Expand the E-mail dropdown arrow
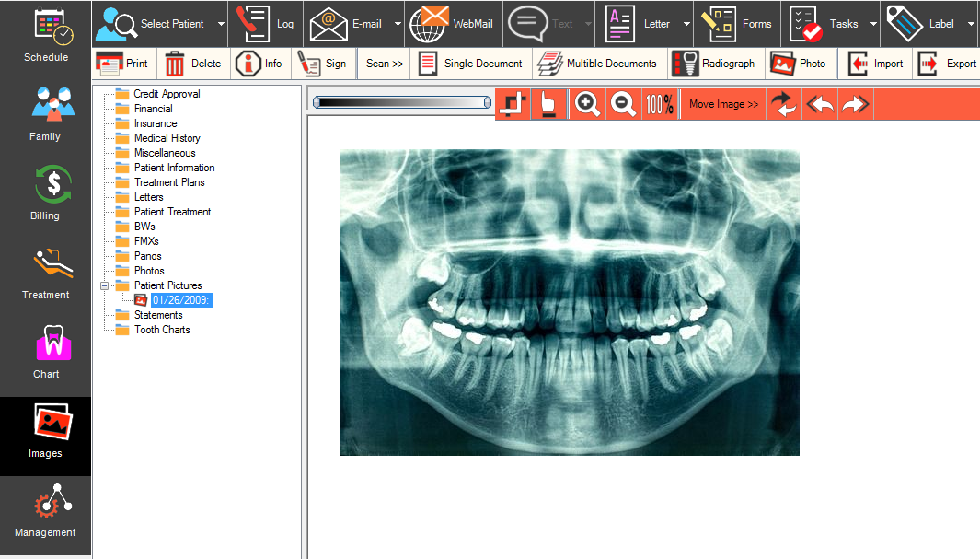 pyautogui.click(x=398, y=25)
